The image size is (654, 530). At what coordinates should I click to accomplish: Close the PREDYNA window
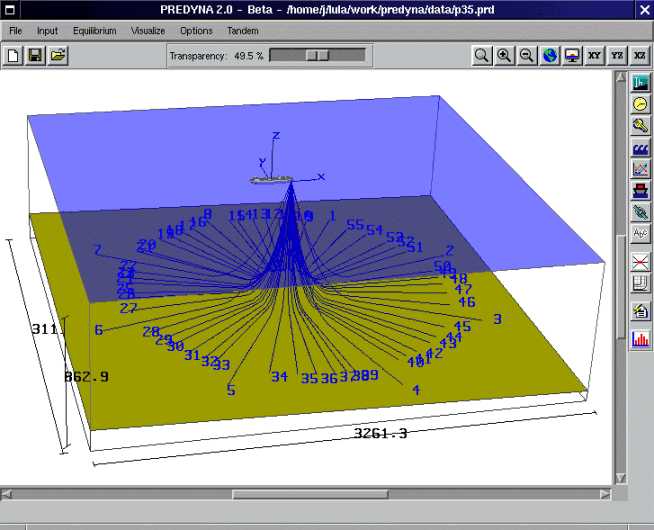point(644,10)
